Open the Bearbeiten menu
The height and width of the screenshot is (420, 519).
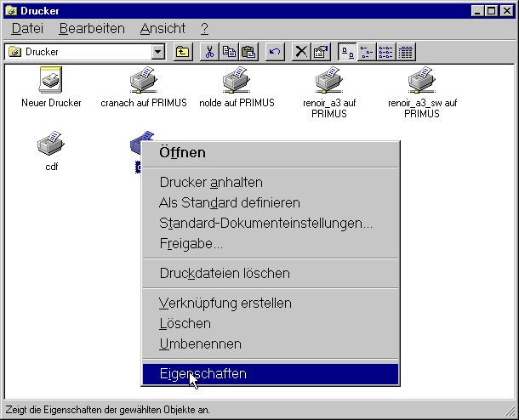tap(92, 29)
